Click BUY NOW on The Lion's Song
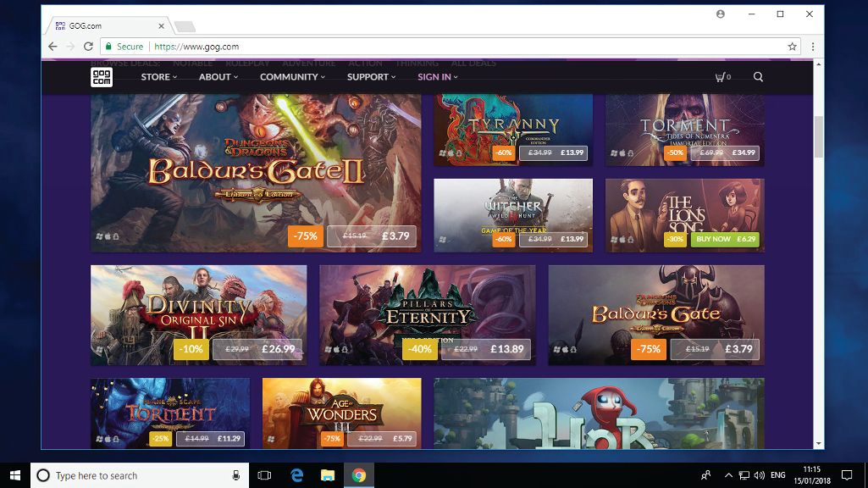 714,239
